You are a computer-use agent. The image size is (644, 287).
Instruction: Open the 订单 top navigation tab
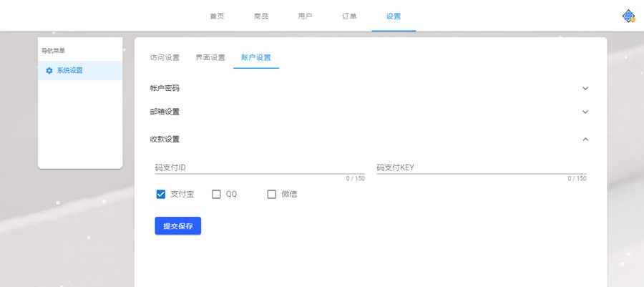tap(349, 16)
